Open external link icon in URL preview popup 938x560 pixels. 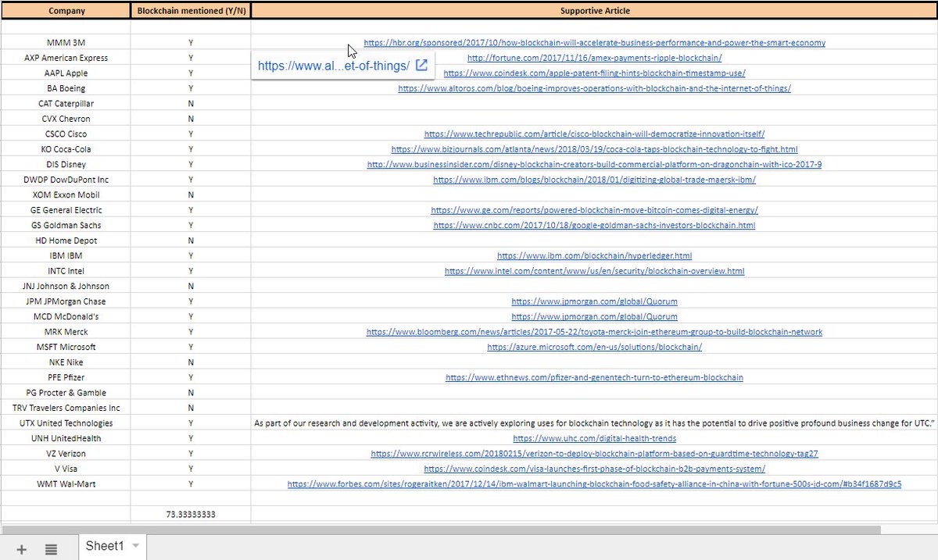pyautogui.click(x=421, y=66)
